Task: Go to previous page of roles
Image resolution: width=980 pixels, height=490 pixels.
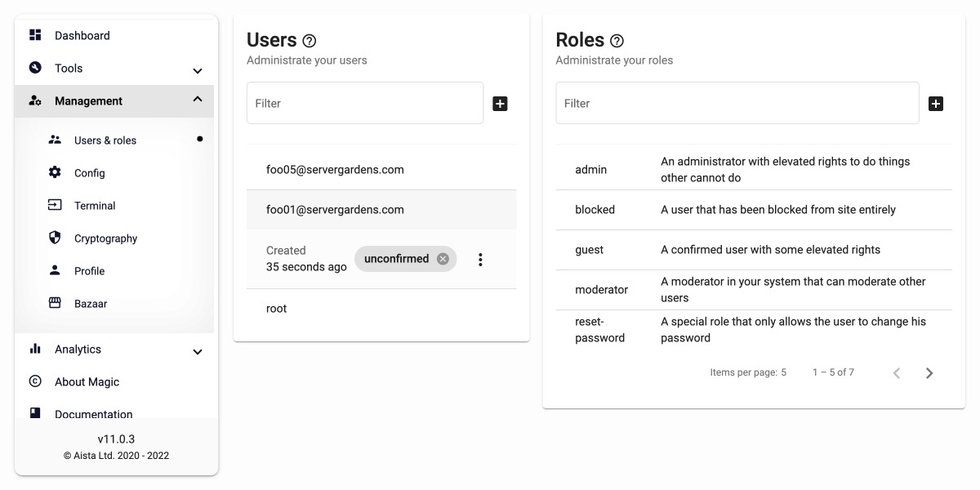Action: coord(897,373)
